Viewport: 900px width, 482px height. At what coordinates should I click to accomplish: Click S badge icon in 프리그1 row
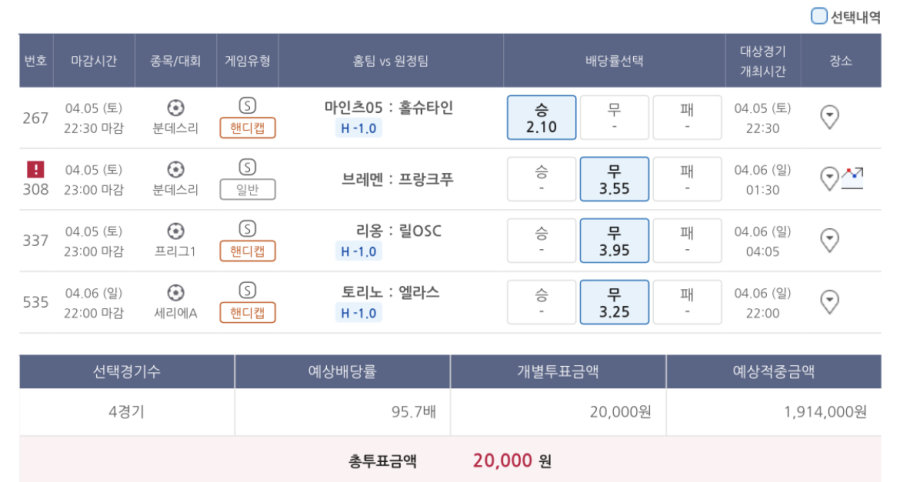(247, 229)
